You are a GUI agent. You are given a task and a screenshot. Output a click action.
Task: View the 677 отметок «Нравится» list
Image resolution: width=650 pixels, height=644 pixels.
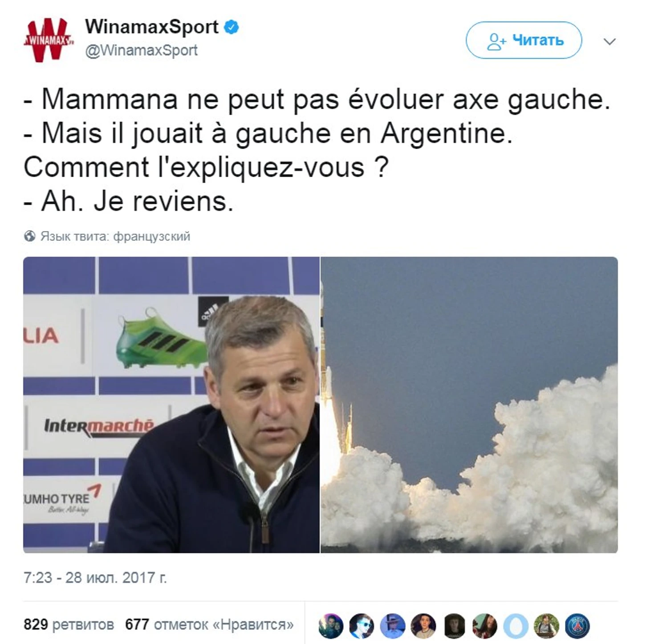(209, 624)
